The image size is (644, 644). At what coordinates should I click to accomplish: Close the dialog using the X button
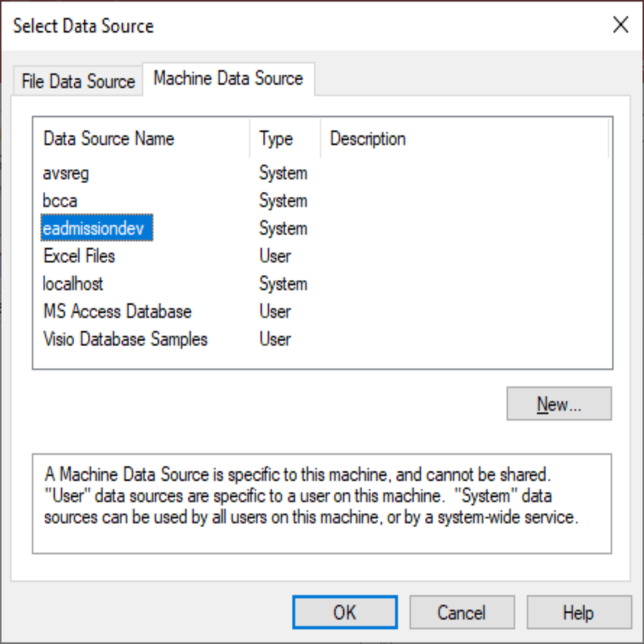(x=620, y=25)
